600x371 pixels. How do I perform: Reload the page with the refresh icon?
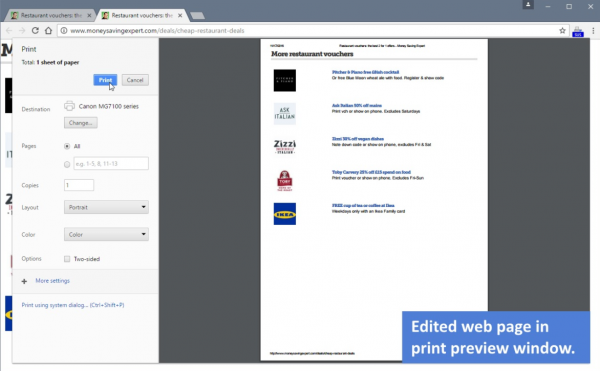point(35,31)
